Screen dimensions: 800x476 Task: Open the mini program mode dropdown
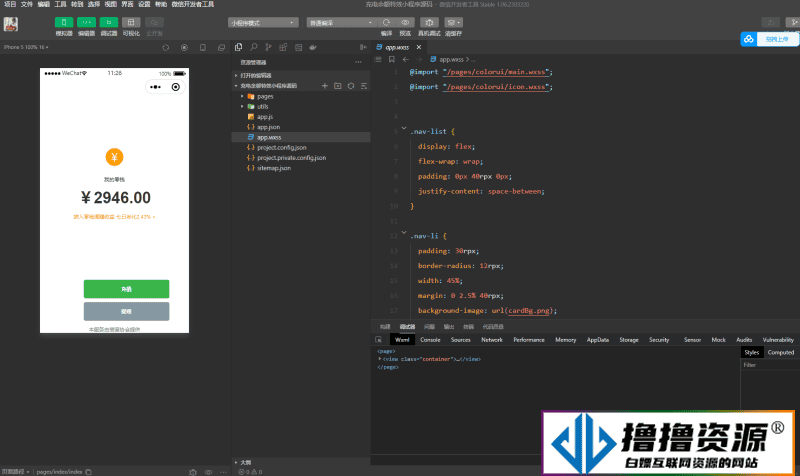(x=263, y=22)
